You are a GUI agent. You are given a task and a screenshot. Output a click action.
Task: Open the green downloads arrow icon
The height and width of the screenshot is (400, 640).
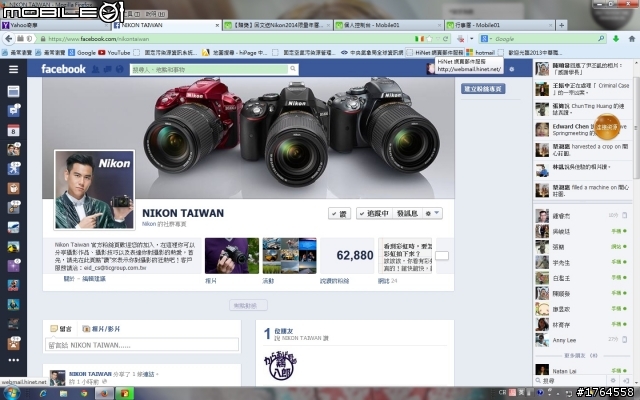click(616, 39)
